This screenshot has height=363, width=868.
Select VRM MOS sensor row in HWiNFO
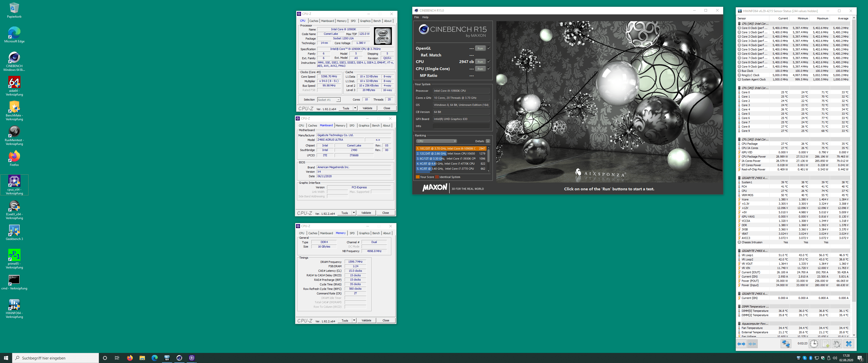(794, 195)
